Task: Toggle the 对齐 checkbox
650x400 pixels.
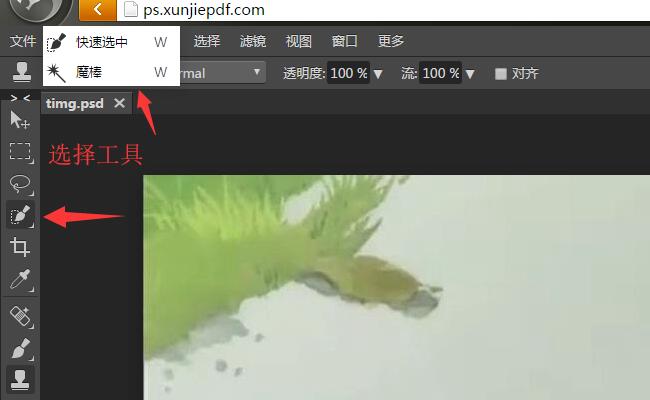Action: click(x=501, y=74)
